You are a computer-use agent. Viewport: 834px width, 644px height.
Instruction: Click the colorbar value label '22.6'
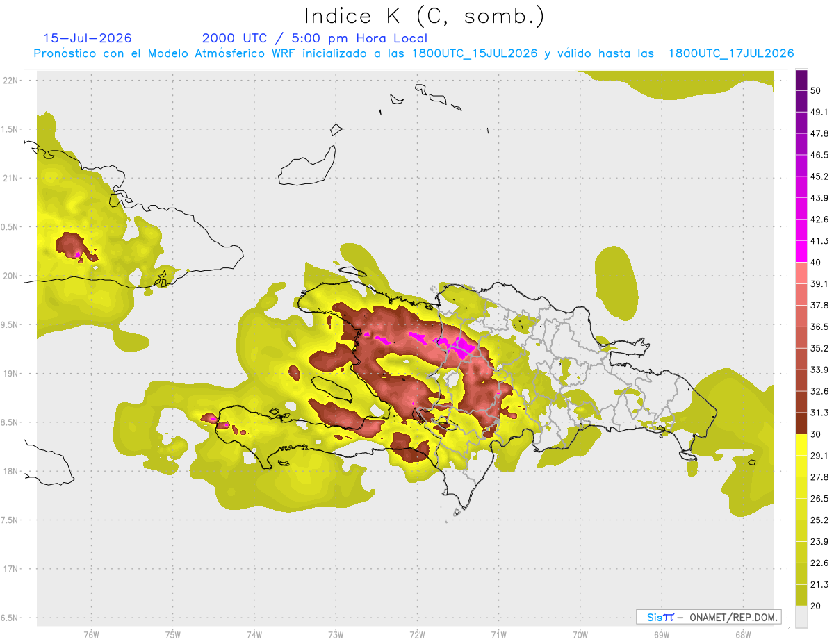point(819,563)
